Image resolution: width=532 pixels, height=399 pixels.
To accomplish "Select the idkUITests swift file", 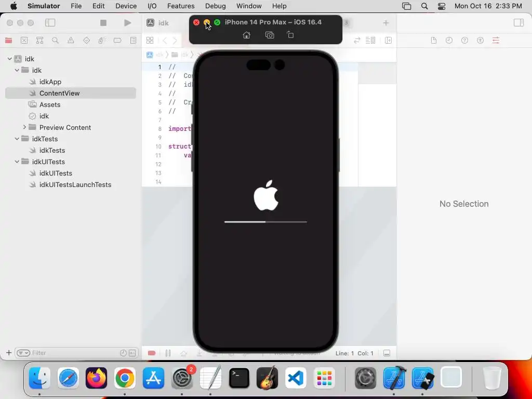I will [x=56, y=173].
